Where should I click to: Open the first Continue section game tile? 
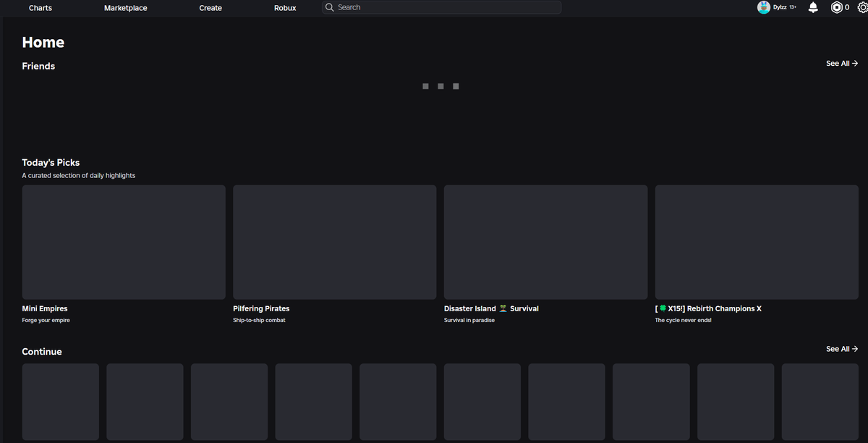pos(60,402)
